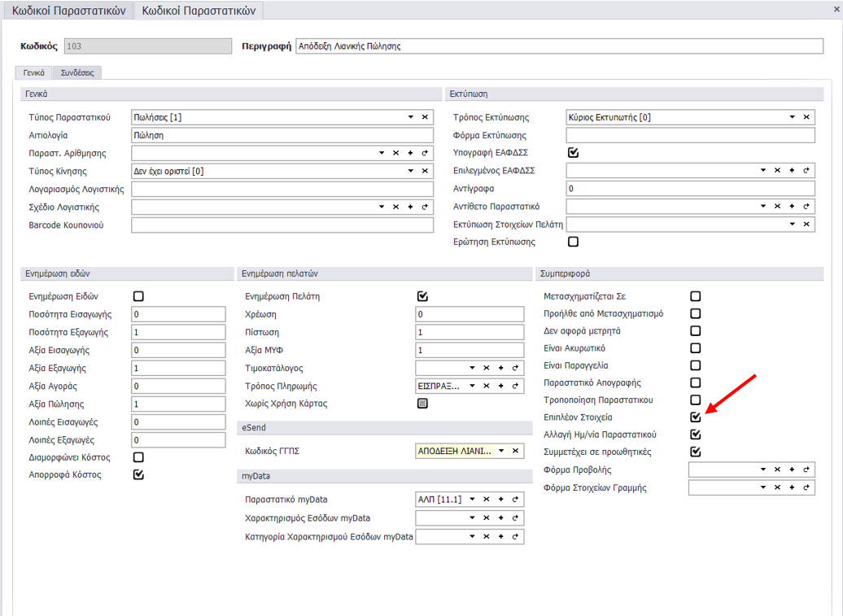Focus the Barcode Κουπονιού input field
Image resolution: width=843 pixels, height=616 pixels.
point(282,225)
